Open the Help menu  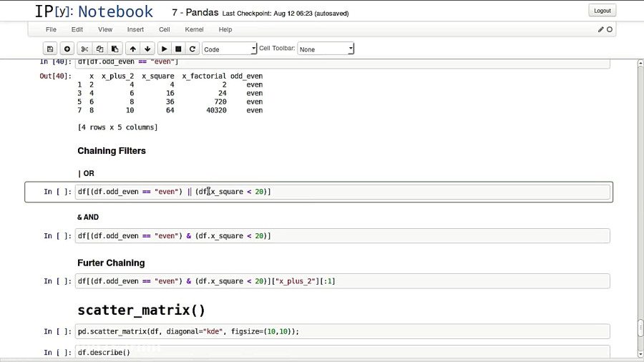coord(225,29)
